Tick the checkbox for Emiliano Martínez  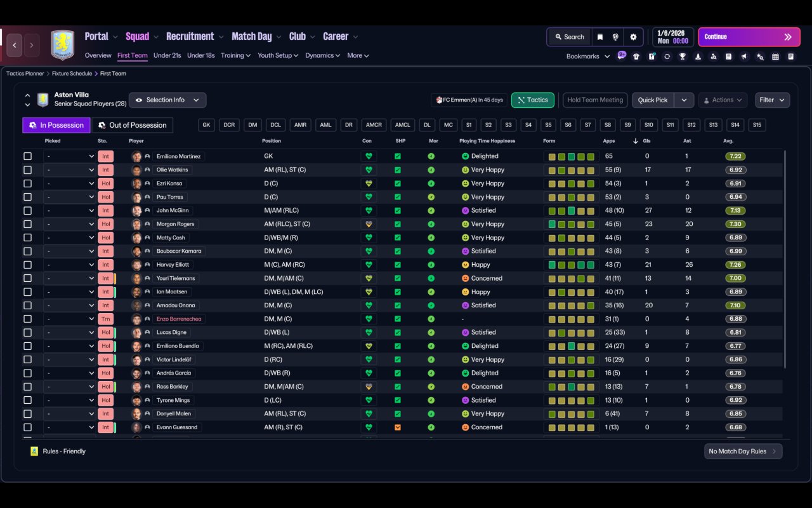tap(27, 156)
